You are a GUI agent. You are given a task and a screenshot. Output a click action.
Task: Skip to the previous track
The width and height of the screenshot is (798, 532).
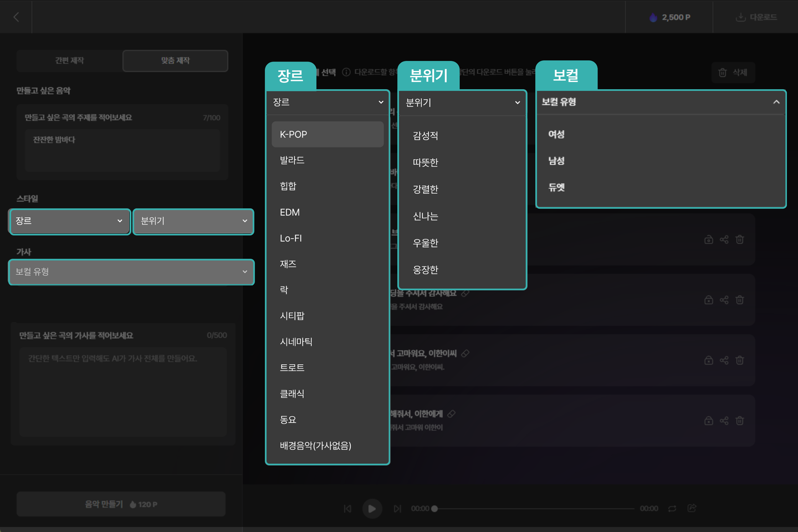click(x=347, y=509)
